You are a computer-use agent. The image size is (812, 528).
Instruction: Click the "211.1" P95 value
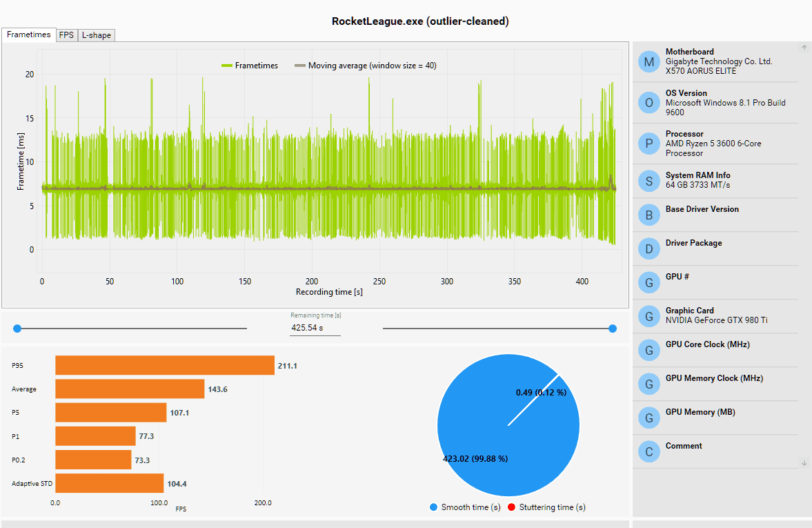(288, 366)
